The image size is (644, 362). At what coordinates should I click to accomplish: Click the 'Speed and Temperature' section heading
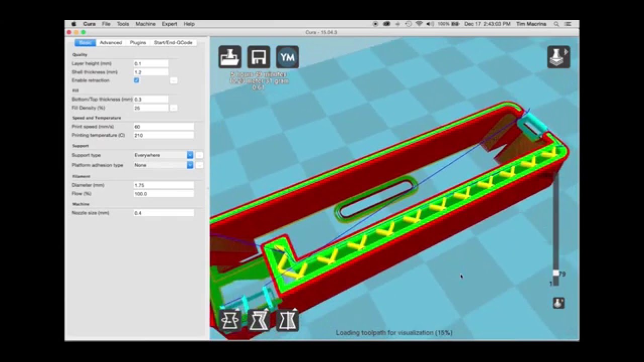tap(96, 118)
